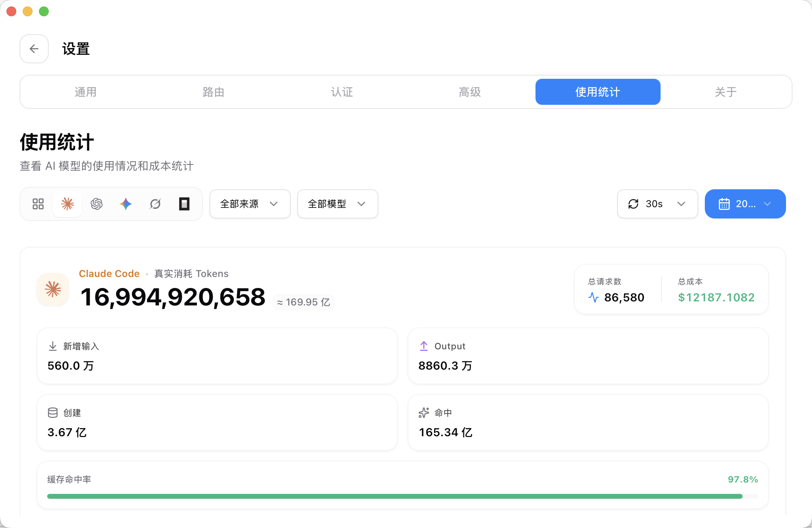Click the total tokens 16,994,920,658 value

point(173,297)
